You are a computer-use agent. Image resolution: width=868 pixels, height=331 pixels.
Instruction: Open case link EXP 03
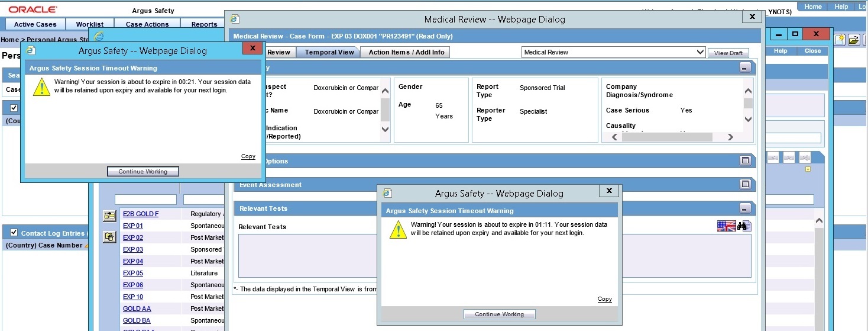tap(133, 249)
